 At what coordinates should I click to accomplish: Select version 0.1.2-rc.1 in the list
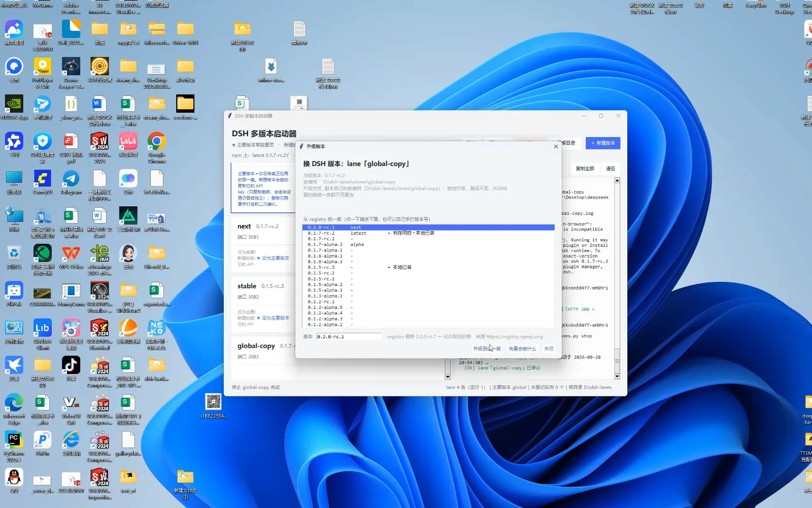(428, 302)
